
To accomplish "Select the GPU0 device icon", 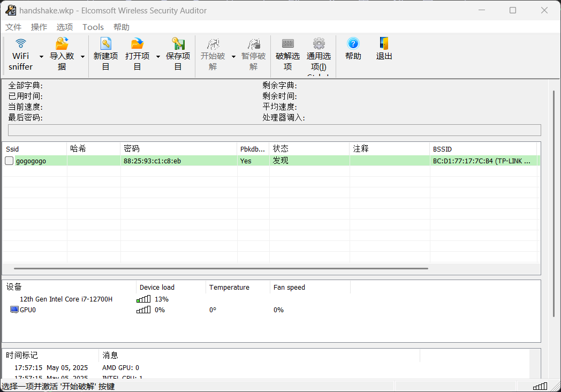I will point(14,310).
